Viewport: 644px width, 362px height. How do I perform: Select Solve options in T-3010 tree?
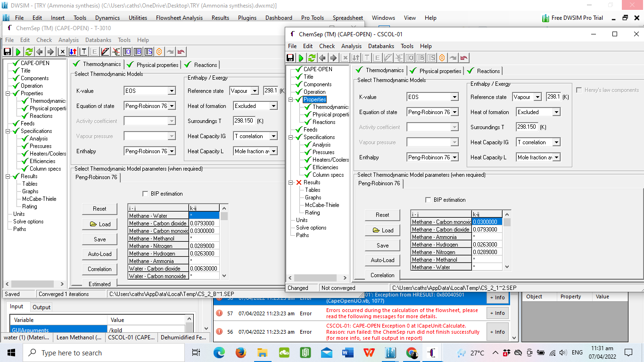28,222
